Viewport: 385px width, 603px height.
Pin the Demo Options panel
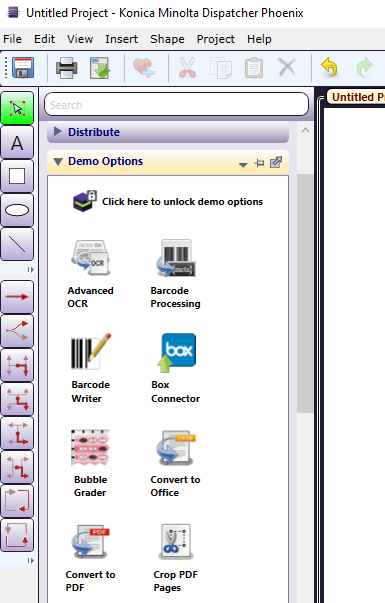[259, 163]
